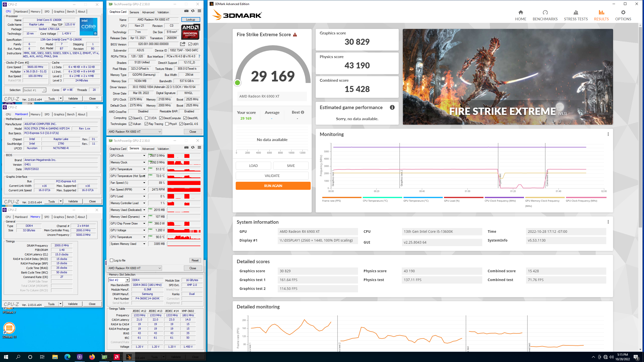This screenshot has height=362, width=644.
Task: Toggle the DirectCompute checkbox
Action: point(161,118)
